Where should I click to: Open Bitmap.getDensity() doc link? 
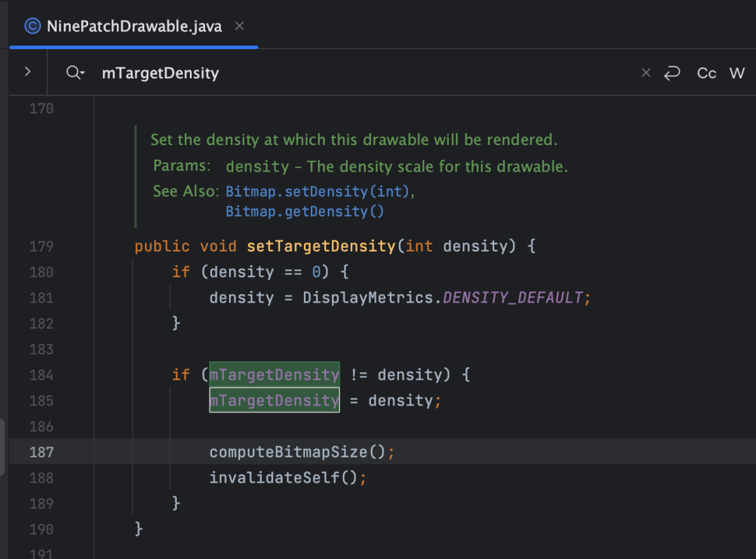tap(304, 212)
